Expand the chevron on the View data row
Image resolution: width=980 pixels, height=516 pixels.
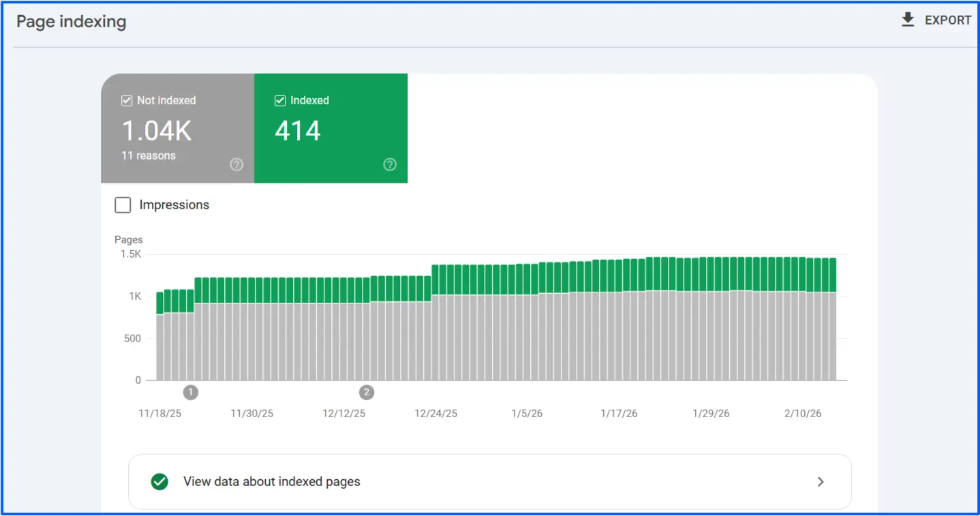[821, 481]
